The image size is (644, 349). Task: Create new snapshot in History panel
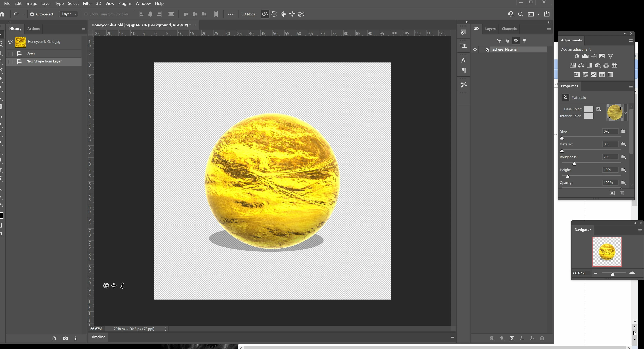click(65, 338)
